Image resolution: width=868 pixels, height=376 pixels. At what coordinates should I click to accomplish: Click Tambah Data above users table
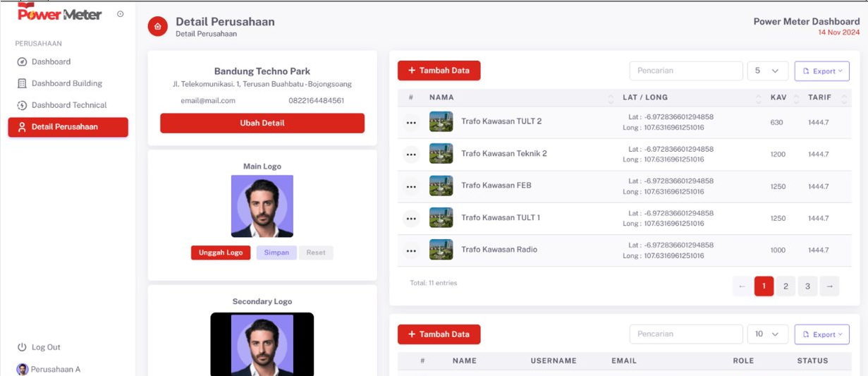pyautogui.click(x=439, y=334)
